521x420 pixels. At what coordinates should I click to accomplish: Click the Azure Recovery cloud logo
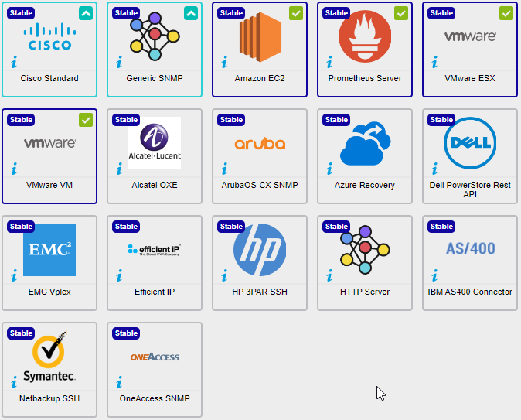(x=365, y=143)
